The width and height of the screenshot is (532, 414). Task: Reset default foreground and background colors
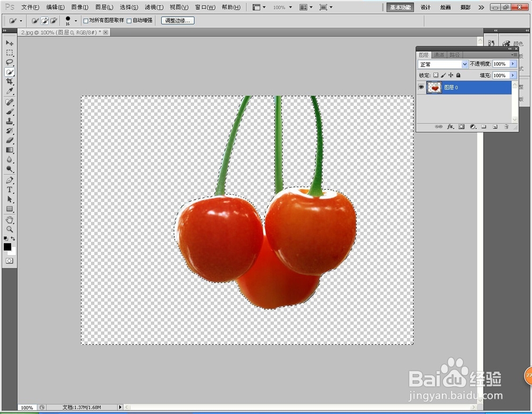coord(5,239)
